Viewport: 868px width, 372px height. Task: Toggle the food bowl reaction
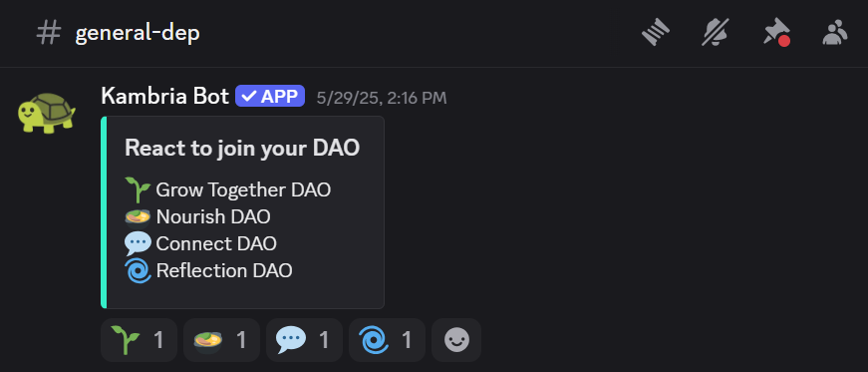pyautogui.click(x=221, y=340)
